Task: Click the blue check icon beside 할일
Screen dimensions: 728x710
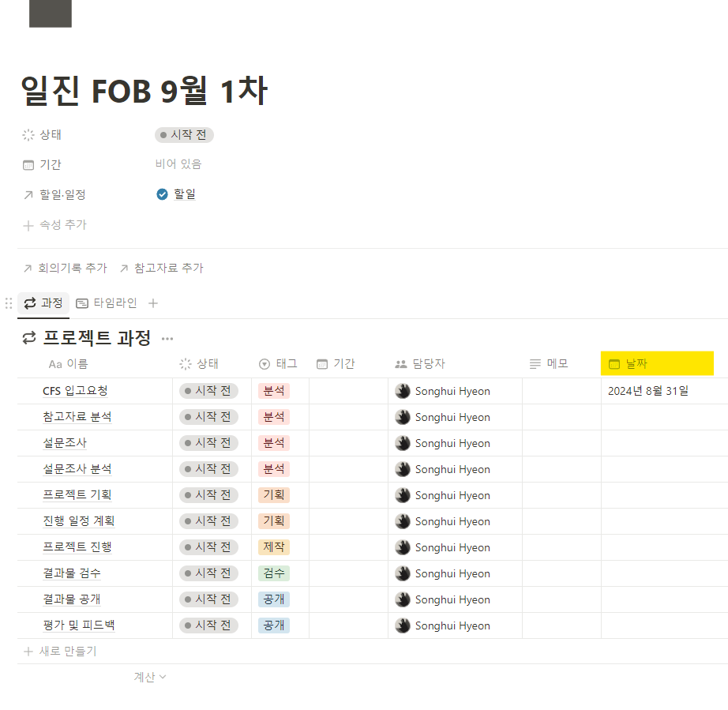Action: point(162,194)
